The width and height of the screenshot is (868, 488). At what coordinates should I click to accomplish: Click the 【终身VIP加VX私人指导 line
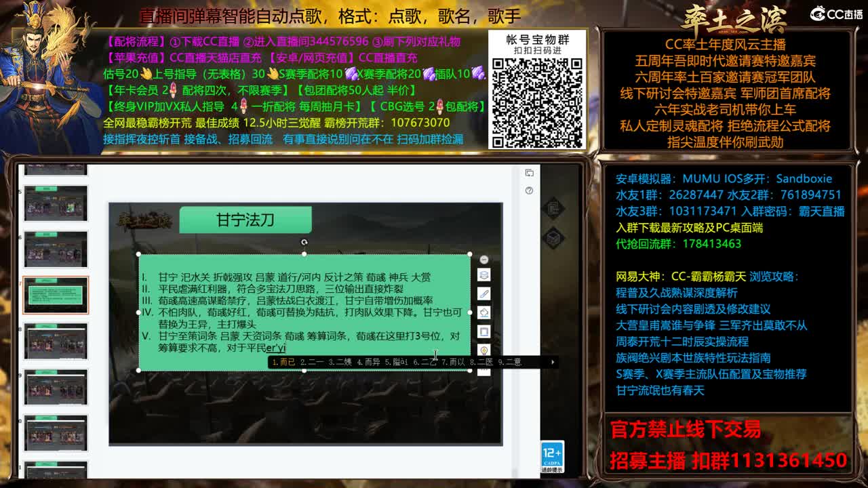click(x=296, y=106)
